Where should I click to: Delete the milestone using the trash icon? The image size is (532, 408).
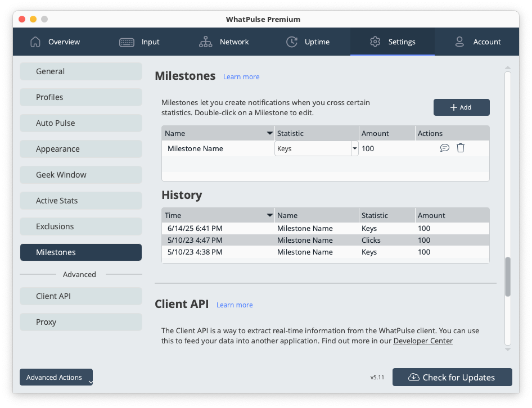pyautogui.click(x=461, y=148)
